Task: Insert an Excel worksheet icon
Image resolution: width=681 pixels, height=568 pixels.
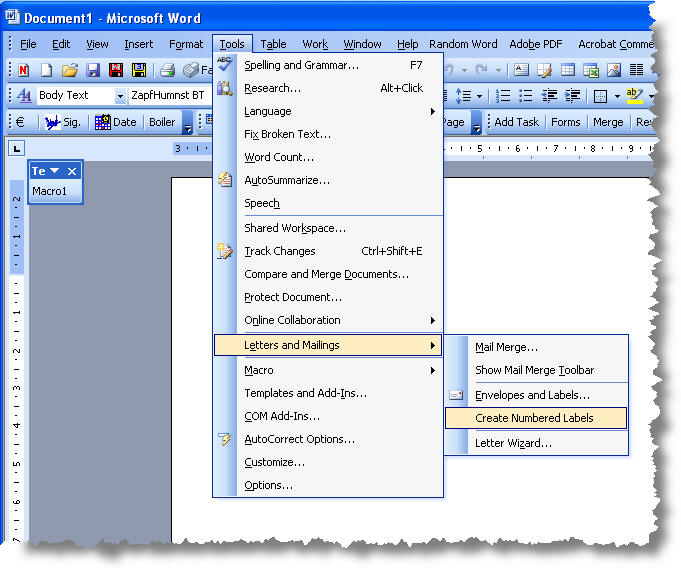Action: 591,70
